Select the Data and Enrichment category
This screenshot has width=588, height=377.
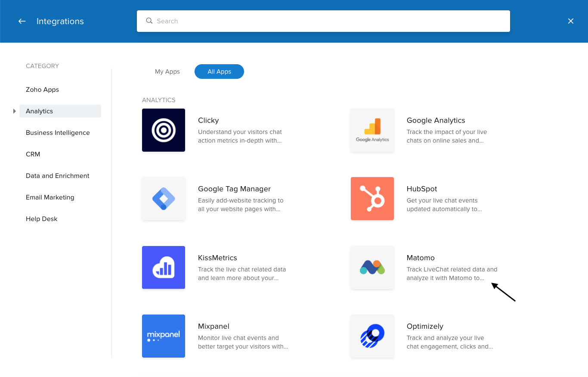pyautogui.click(x=58, y=176)
